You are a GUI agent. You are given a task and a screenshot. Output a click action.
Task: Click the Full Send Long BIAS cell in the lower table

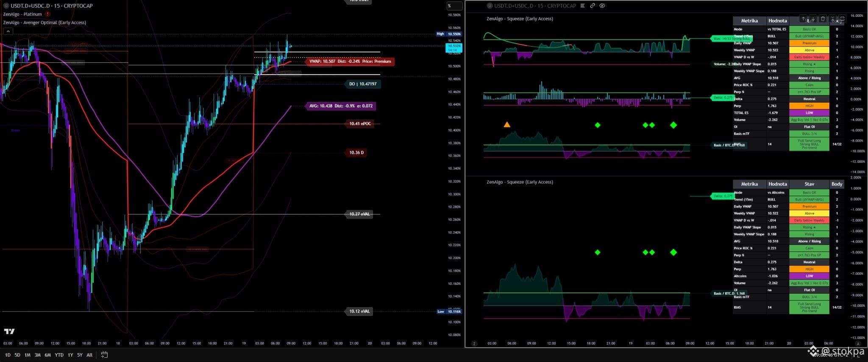[x=809, y=307]
